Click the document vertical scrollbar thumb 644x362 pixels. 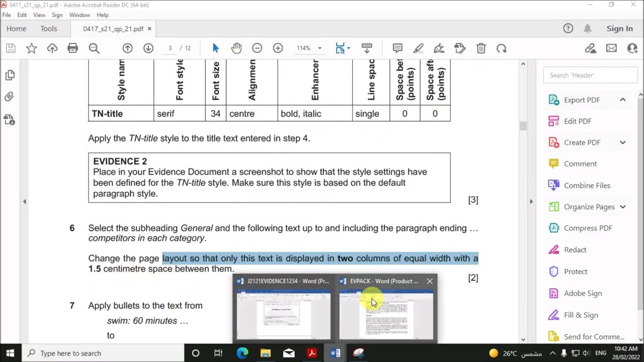523,126
